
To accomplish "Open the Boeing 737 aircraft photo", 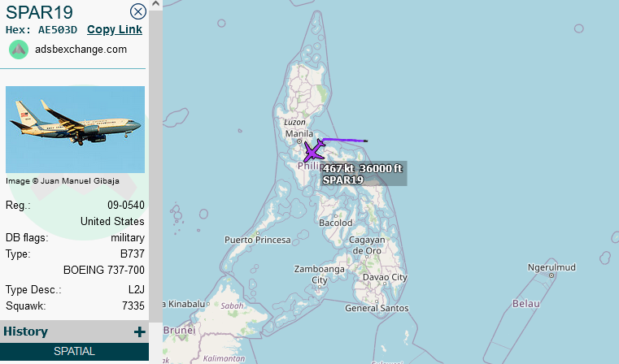I will tap(75, 129).
